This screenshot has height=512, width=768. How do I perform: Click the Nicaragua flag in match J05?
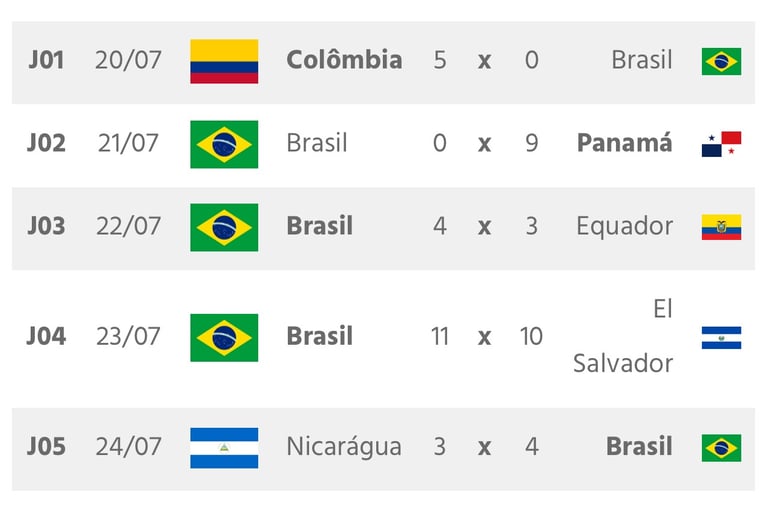(x=224, y=448)
